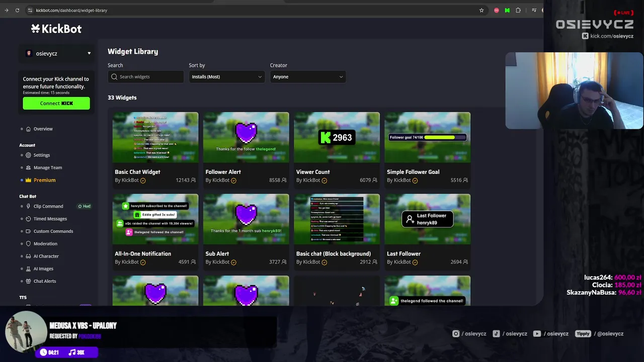Image resolution: width=644 pixels, height=362 pixels.
Task: Open the Overview page
Action: [x=43, y=129]
